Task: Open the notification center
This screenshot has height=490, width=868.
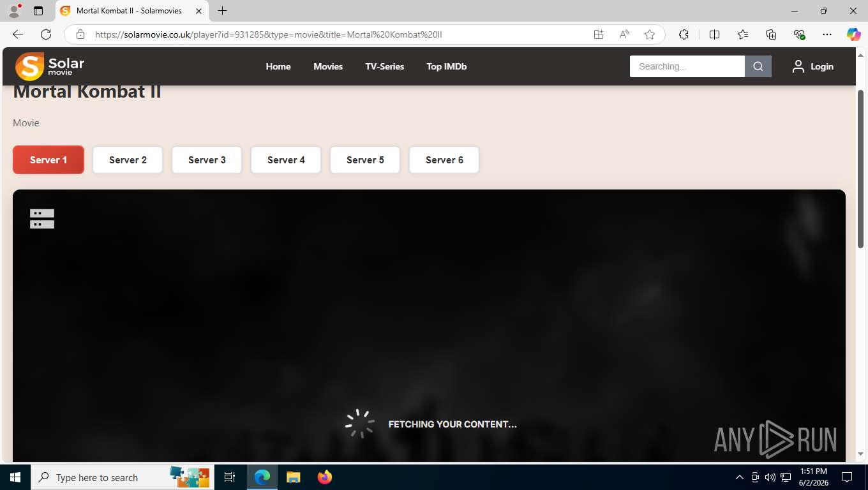Action: 847,477
